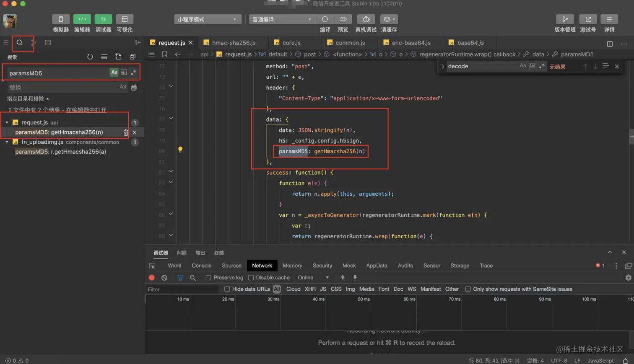
Task: Open the 小程序模式 mode dropdown
Action: pos(207,19)
